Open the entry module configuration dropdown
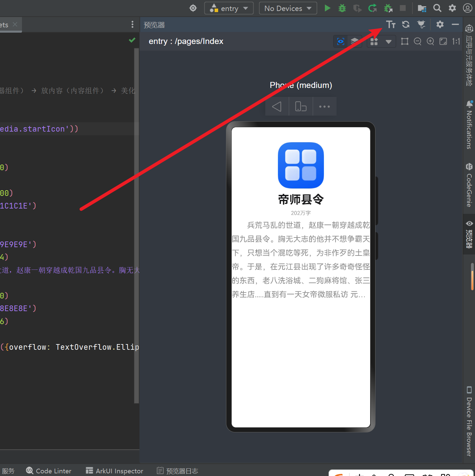475x476 pixels. pyautogui.click(x=229, y=8)
